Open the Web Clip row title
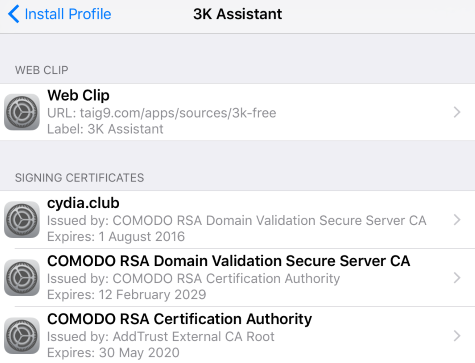This screenshot has width=475, height=363. [78, 96]
